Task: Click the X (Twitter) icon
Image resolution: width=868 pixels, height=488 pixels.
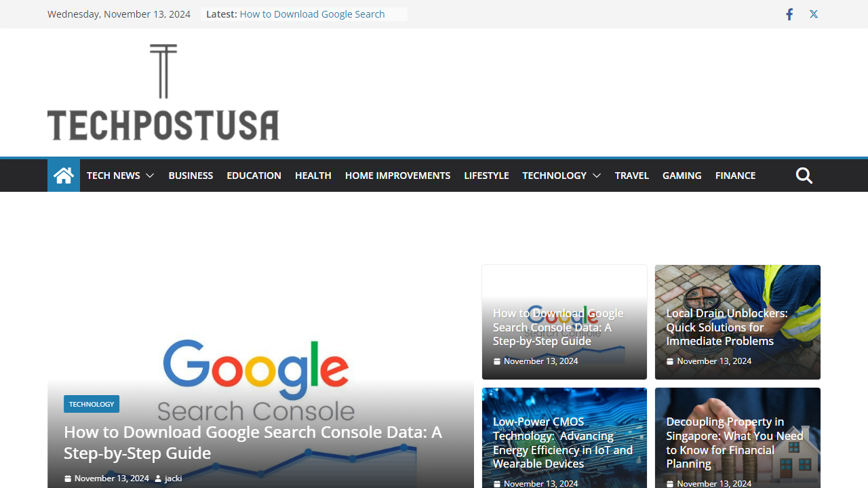Action: pos(813,14)
